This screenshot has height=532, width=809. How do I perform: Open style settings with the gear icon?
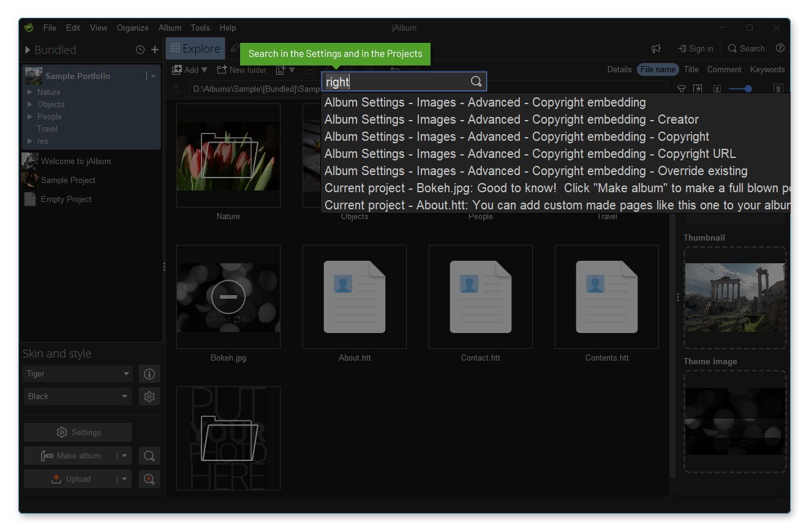pos(149,396)
